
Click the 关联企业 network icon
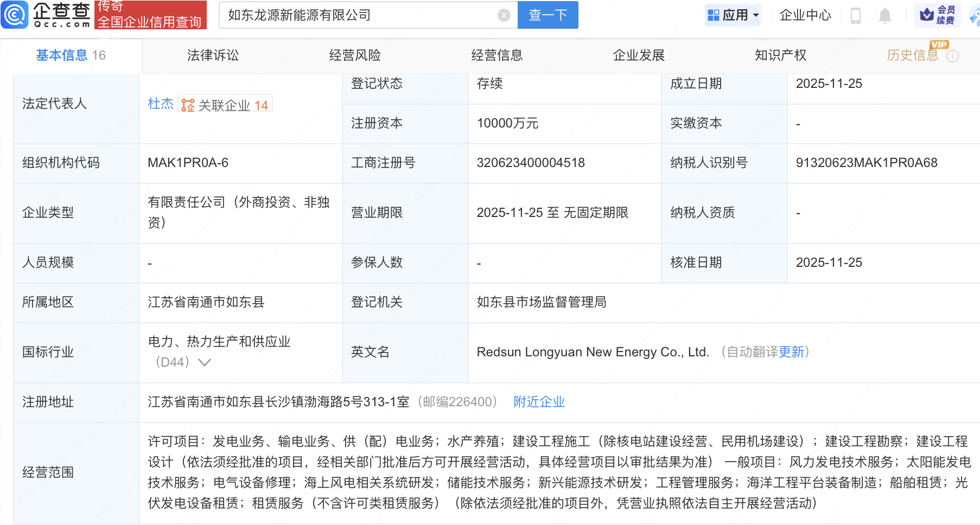pyautogui.click(x=188, y=105)
